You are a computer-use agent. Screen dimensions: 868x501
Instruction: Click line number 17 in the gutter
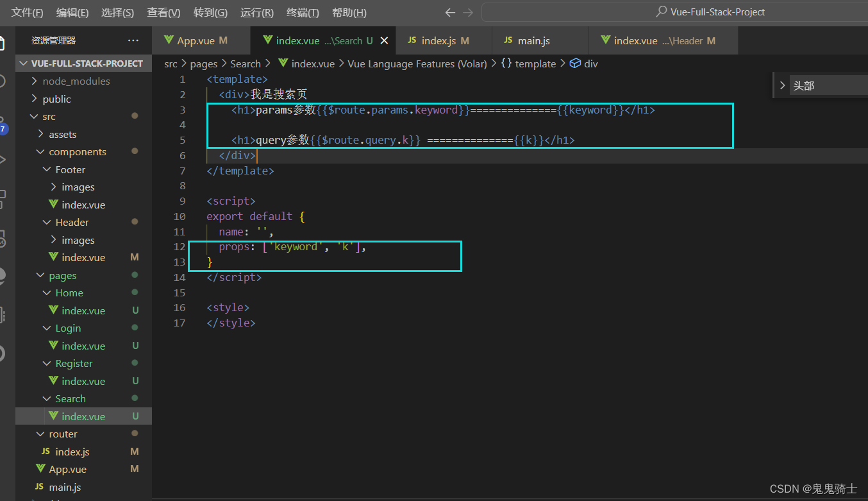coord(179,323)
